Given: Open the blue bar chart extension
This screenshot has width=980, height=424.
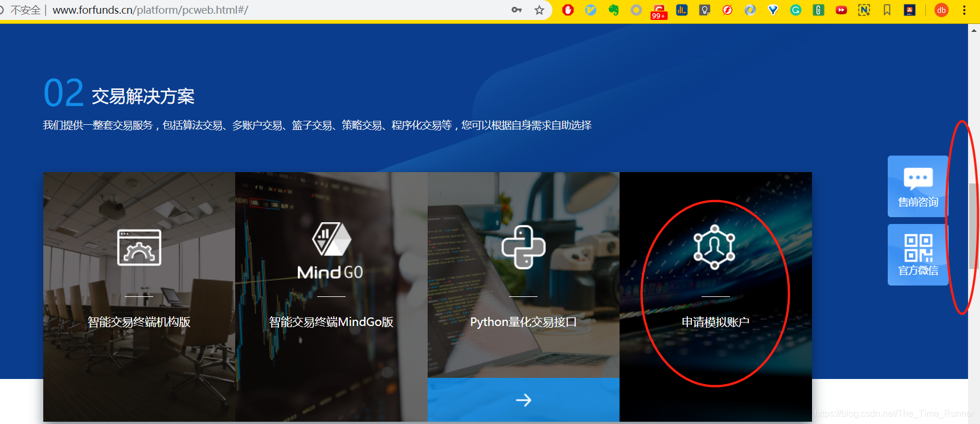Looking at the screenshot, I should coord(682,10).
